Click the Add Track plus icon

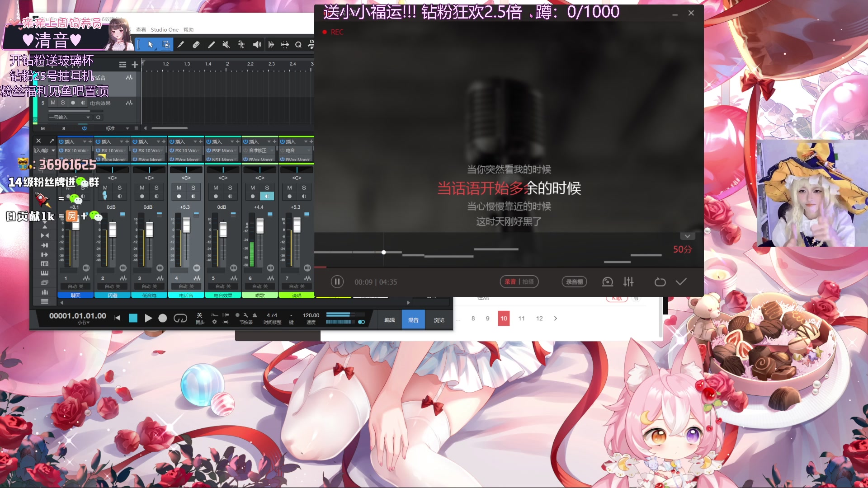point(135,65)
